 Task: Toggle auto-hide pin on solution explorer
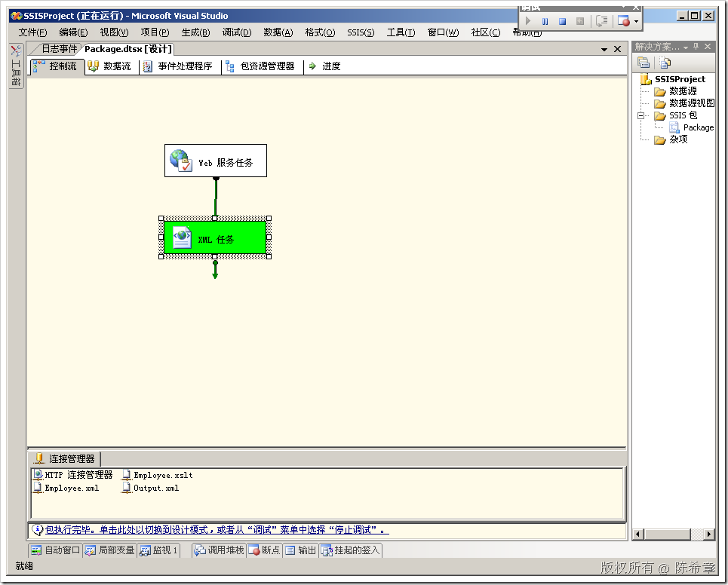tap(696, 47)
